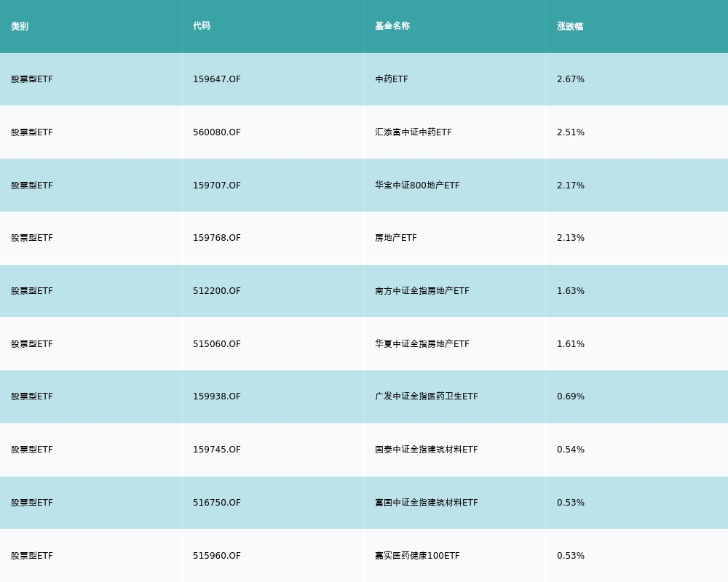Click 股票型ETF in the 159745.OF row
Image resolution: width=728 pixels, height=582 pixels.
coord(32,450)
